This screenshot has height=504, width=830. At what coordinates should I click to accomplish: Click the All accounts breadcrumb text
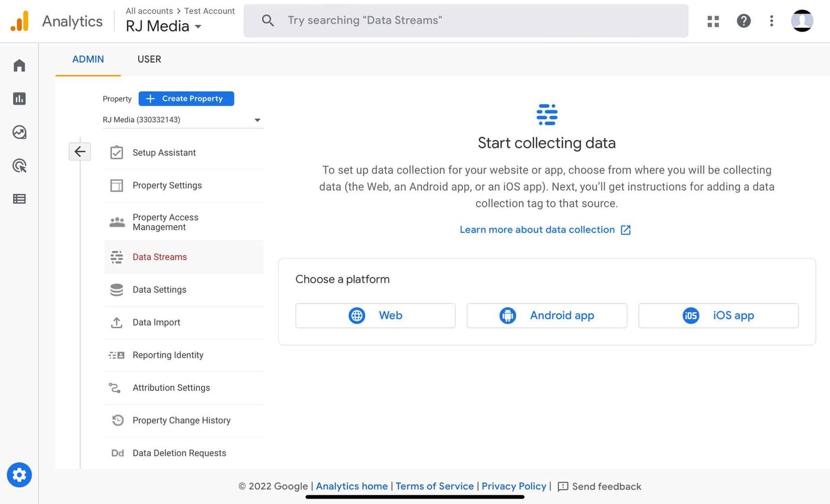(x=149, y=11)
